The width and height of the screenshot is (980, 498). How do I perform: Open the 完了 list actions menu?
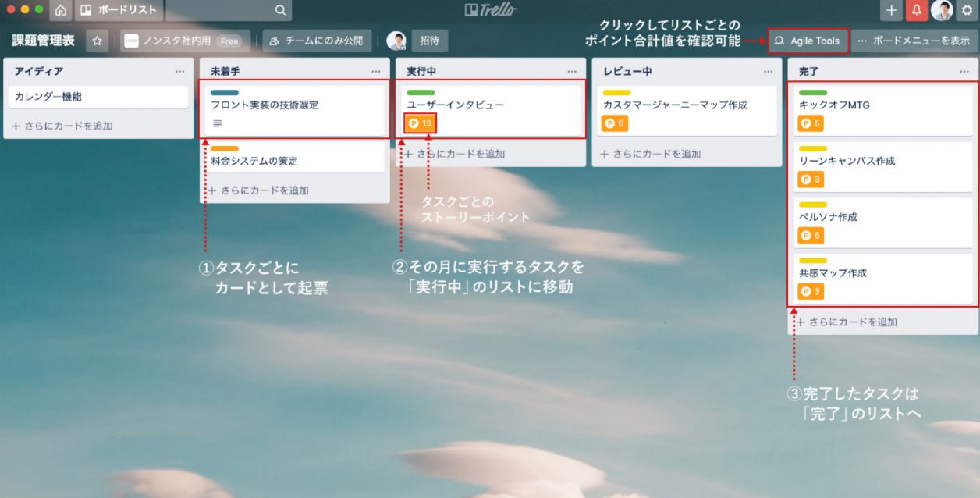tap(964, 71)
